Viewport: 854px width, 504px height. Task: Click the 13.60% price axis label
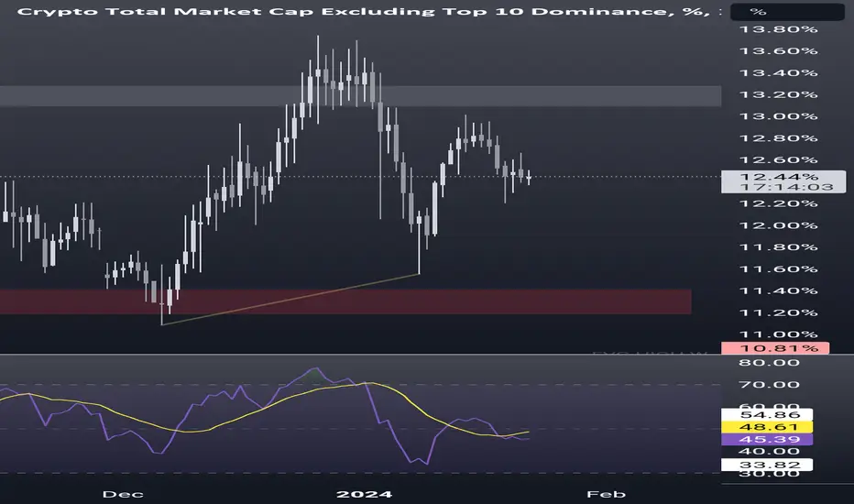coord(778,50)
